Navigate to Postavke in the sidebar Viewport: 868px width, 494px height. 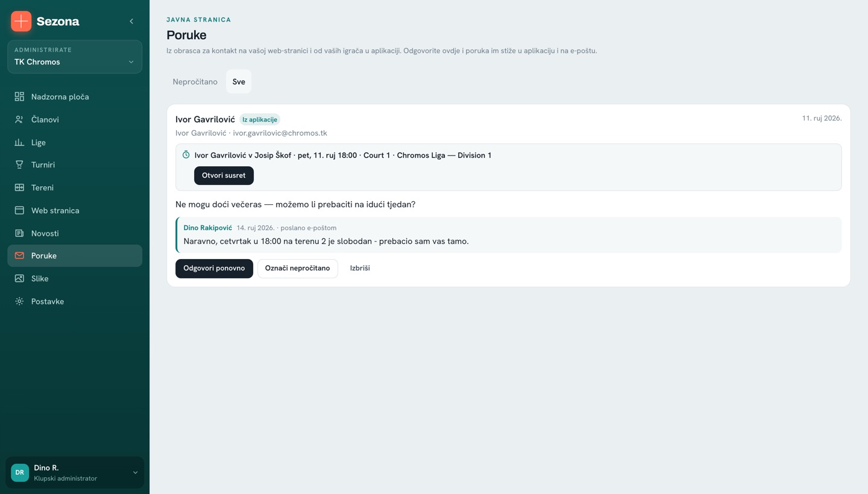(75, 301)
